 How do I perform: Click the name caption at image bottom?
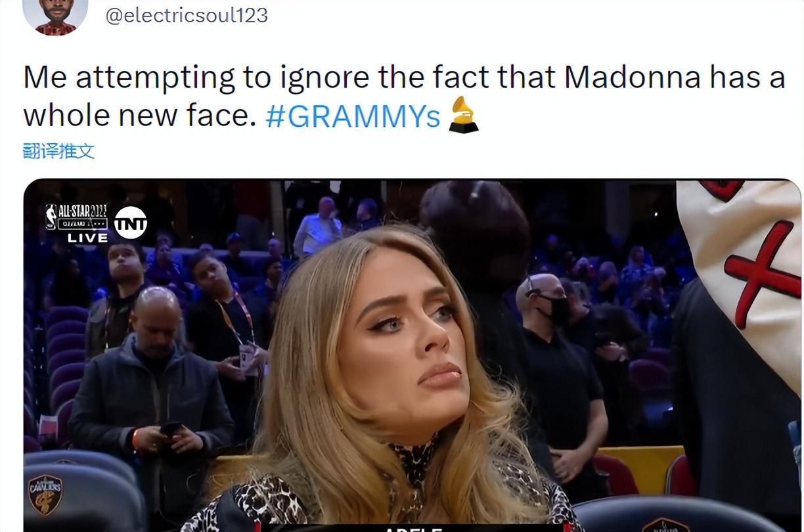[x=412, y=527]
